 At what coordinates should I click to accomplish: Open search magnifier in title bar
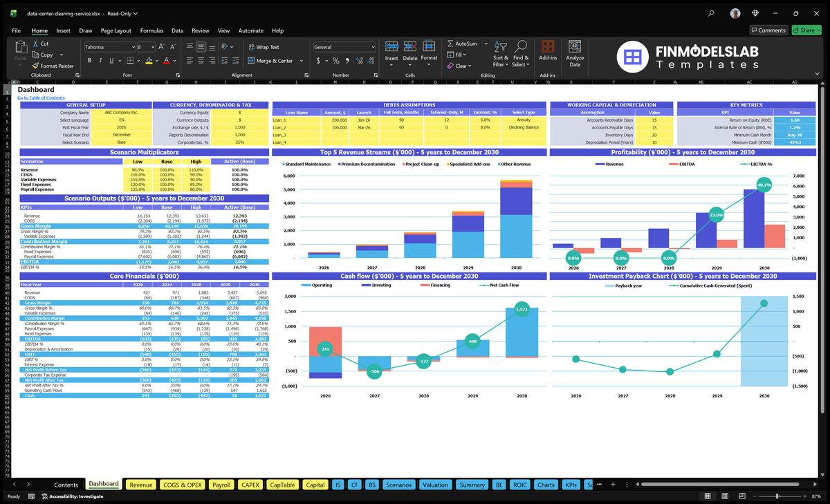[711, 13]
